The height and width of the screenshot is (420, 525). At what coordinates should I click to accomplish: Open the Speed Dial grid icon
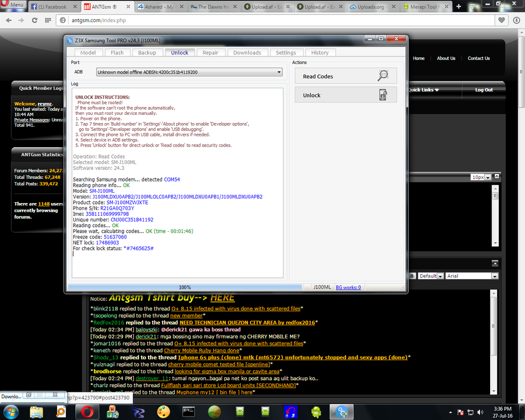[x=48, y=20]
